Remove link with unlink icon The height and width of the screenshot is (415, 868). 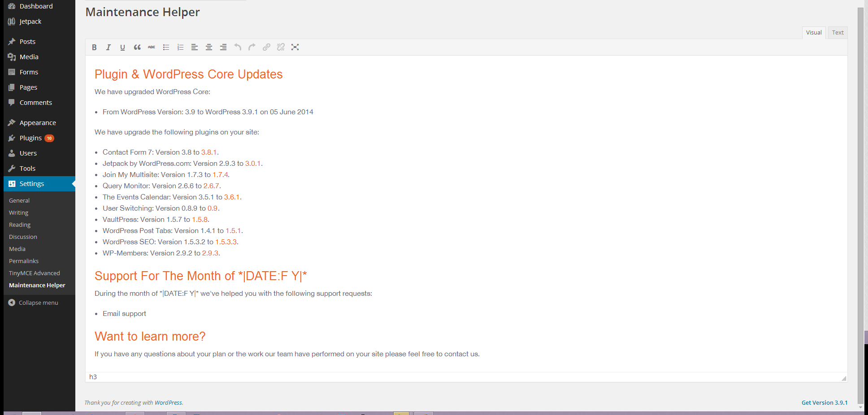tap(281, 47)
